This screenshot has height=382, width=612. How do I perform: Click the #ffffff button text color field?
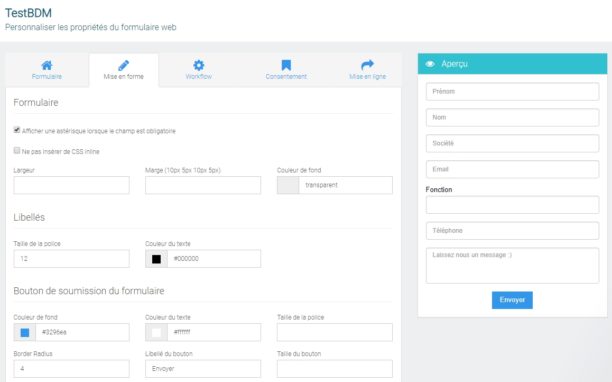pyautogui.click(x=214, y=332)
